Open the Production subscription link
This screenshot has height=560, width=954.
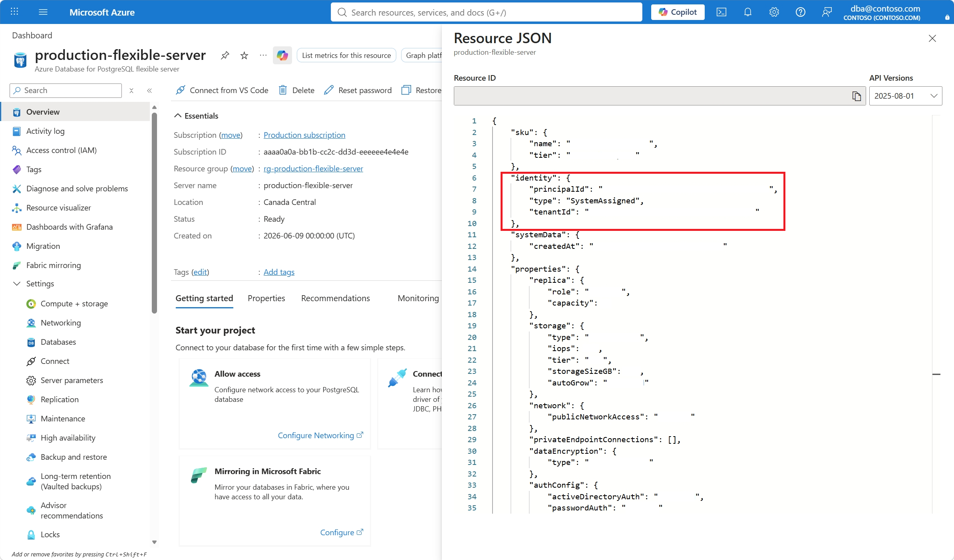tap(304, 135)
